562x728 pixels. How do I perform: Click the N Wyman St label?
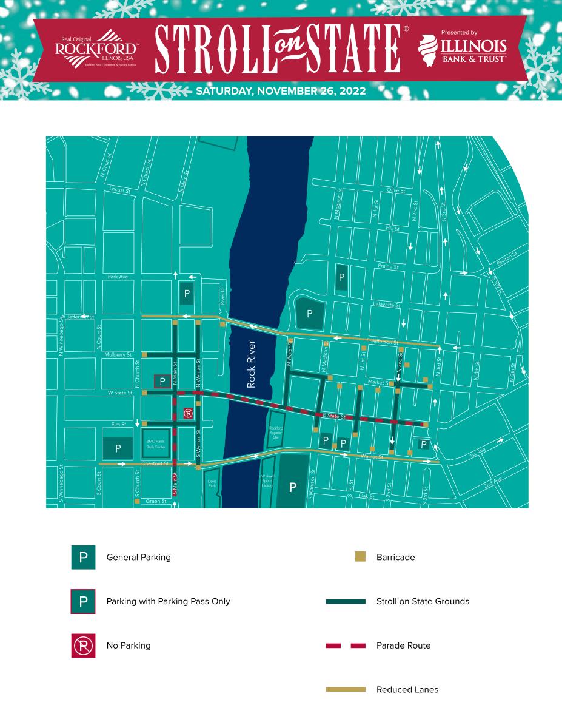click(199, 371)
